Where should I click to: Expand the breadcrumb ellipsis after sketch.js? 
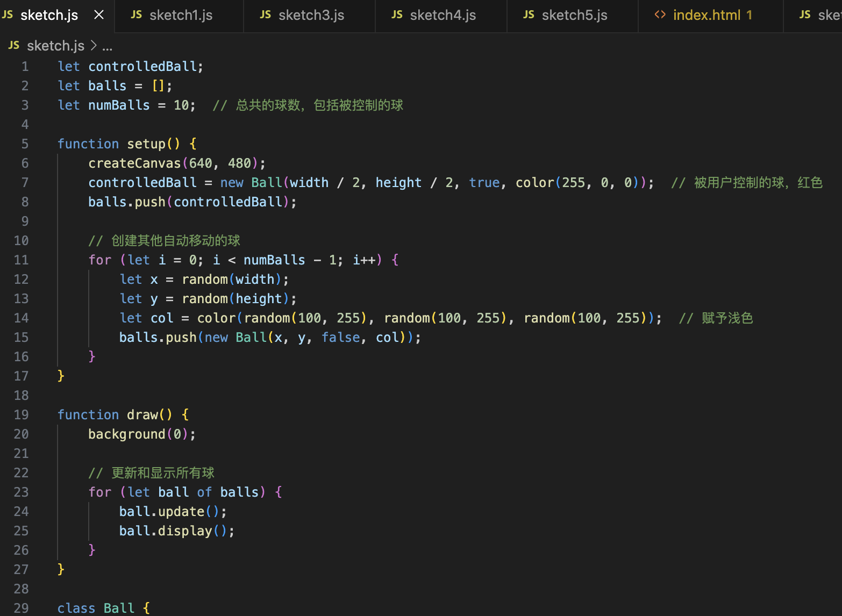108,46
